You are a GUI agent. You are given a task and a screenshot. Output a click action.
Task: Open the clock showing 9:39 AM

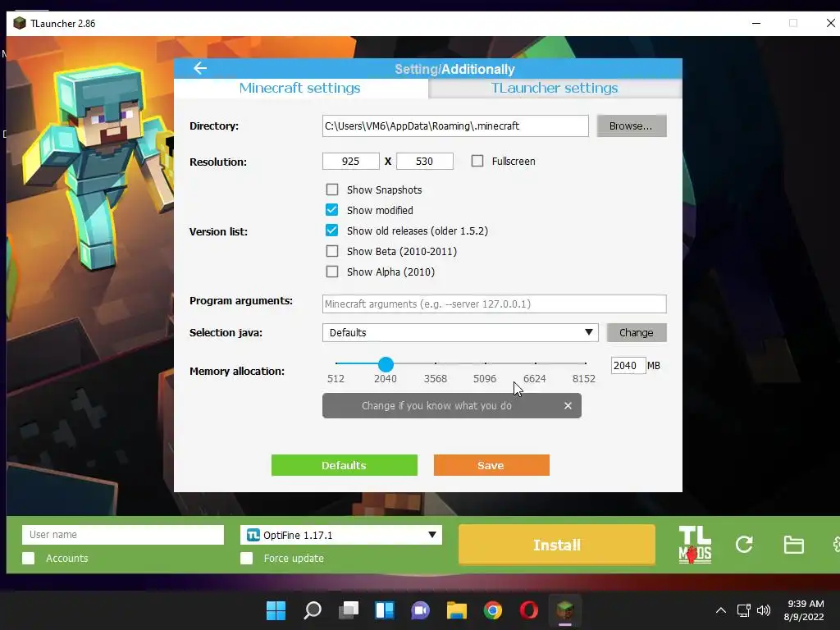(804, 610)
